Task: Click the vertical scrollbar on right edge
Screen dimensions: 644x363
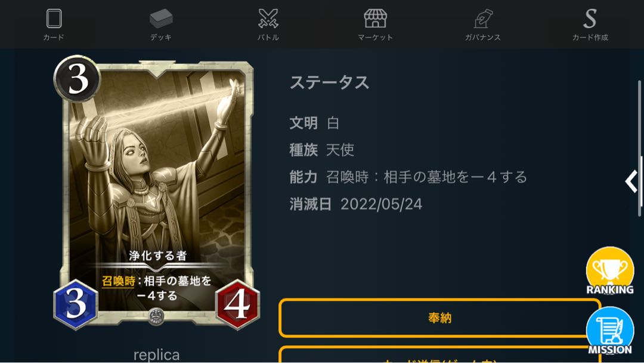Action: coord(639,148)
